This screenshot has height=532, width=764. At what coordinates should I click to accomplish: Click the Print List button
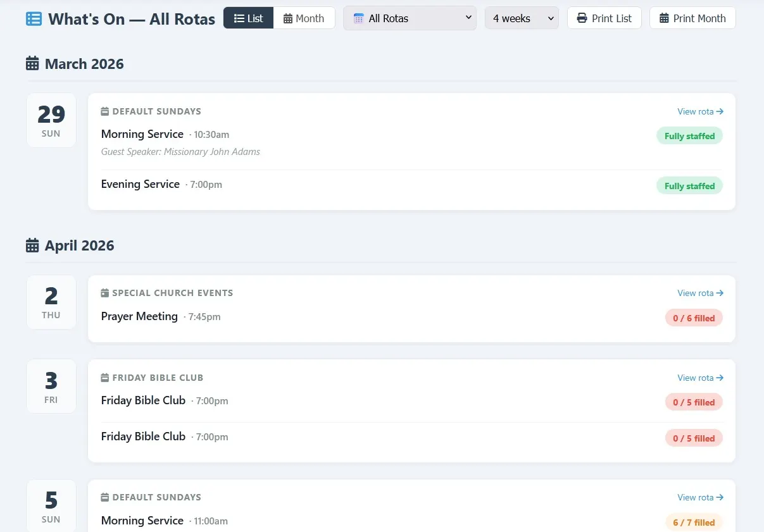click(604, 18)
